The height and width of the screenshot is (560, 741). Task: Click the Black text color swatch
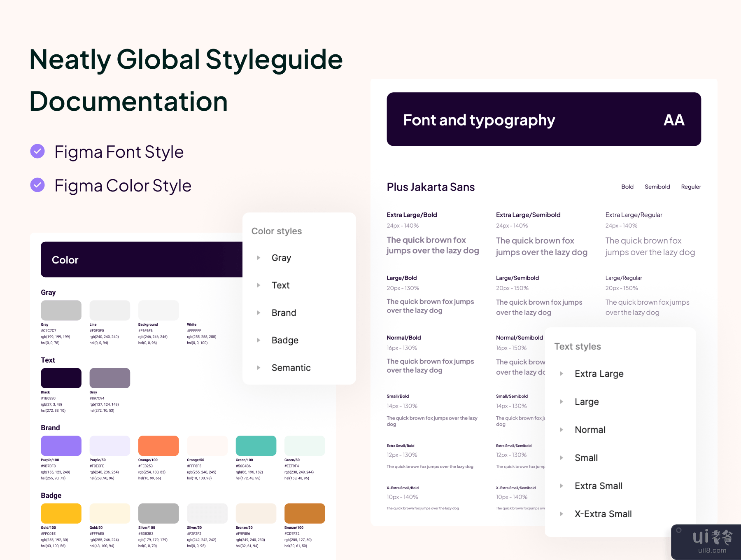pyautogui.click(x=61, y=378)
